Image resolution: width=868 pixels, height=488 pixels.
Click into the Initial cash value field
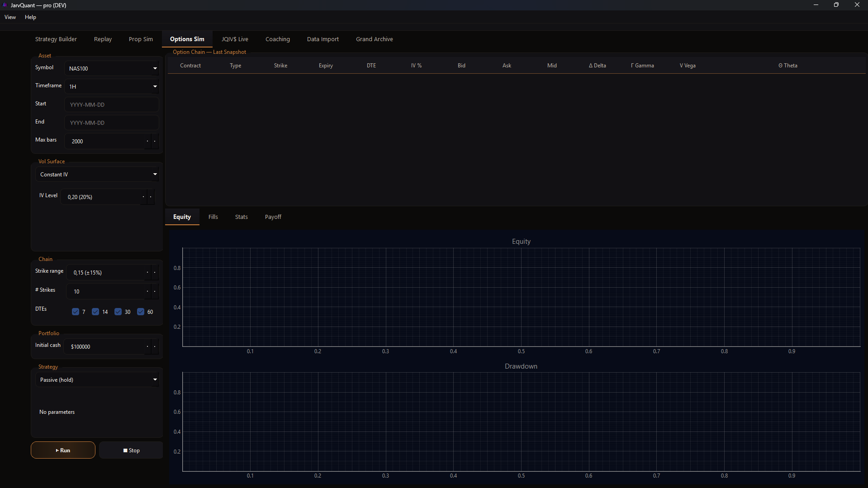pyautogui.click(x=105, y=347)
